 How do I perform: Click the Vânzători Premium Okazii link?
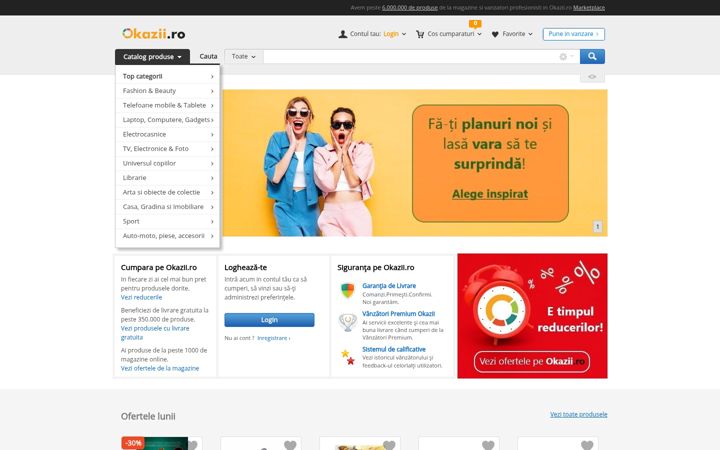(399, 314)
